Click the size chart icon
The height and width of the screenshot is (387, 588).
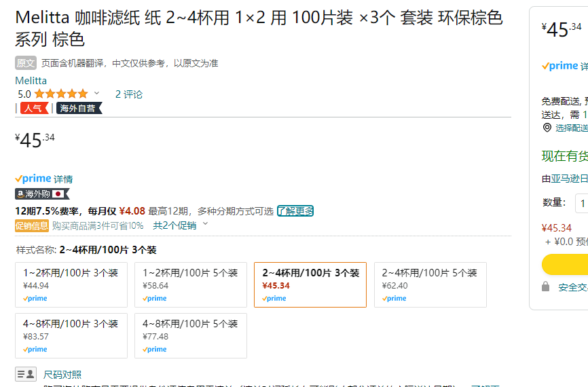(26, 374)
